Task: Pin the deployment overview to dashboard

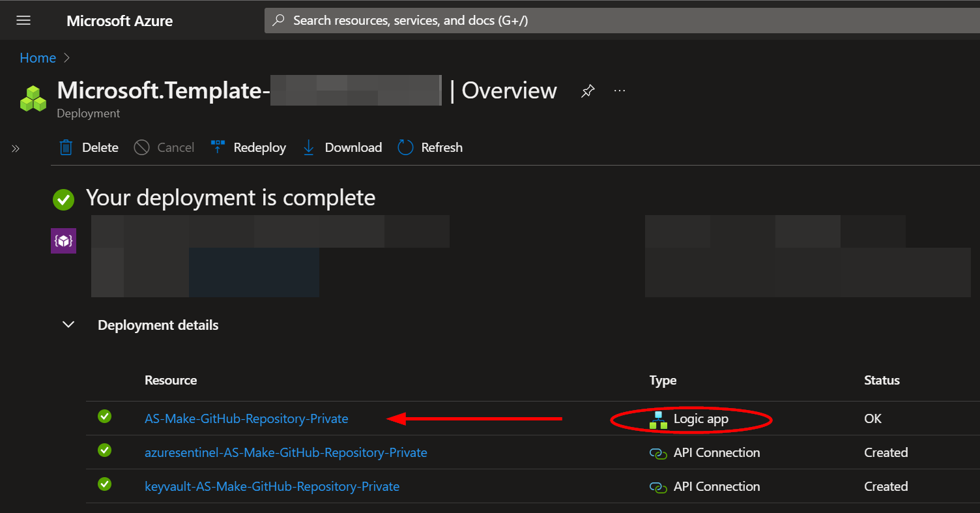Action: coord(587,91)
